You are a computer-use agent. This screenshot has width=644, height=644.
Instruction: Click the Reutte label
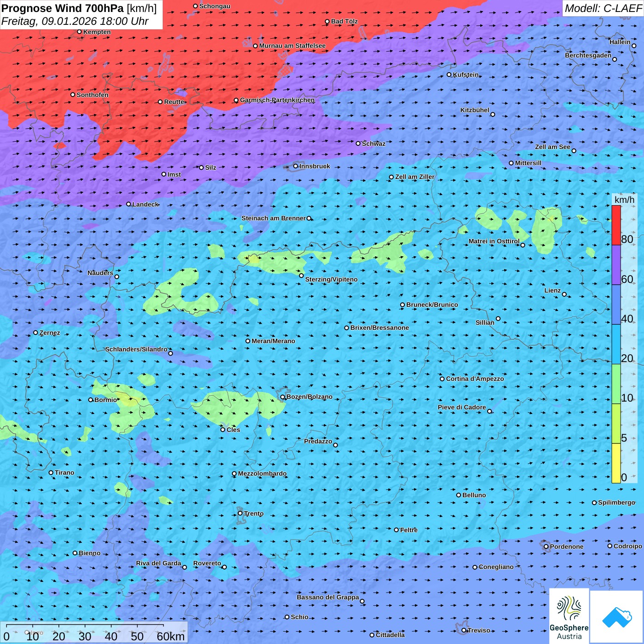pos(174,102)
